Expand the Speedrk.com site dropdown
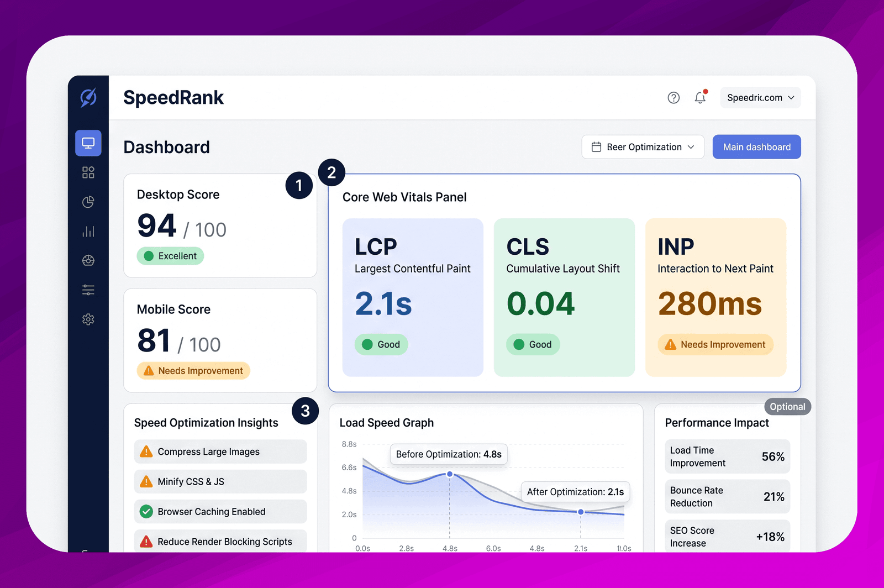 pos(760,98)
